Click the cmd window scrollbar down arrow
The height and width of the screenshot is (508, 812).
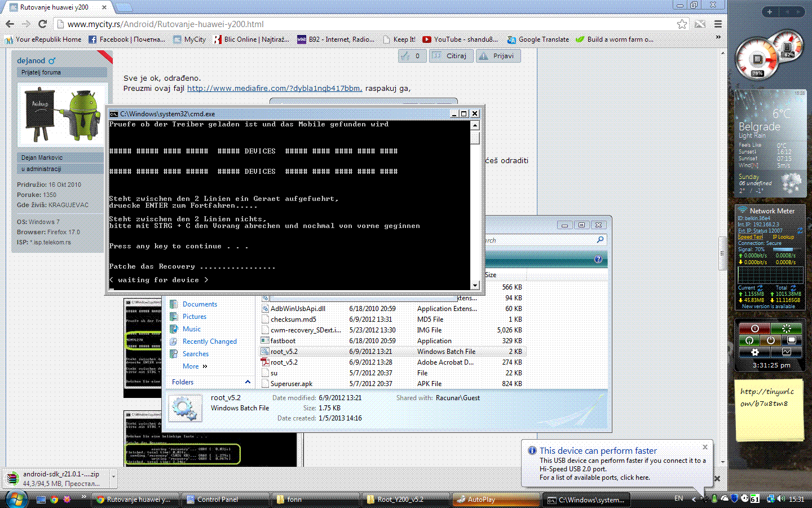(475, 286)
